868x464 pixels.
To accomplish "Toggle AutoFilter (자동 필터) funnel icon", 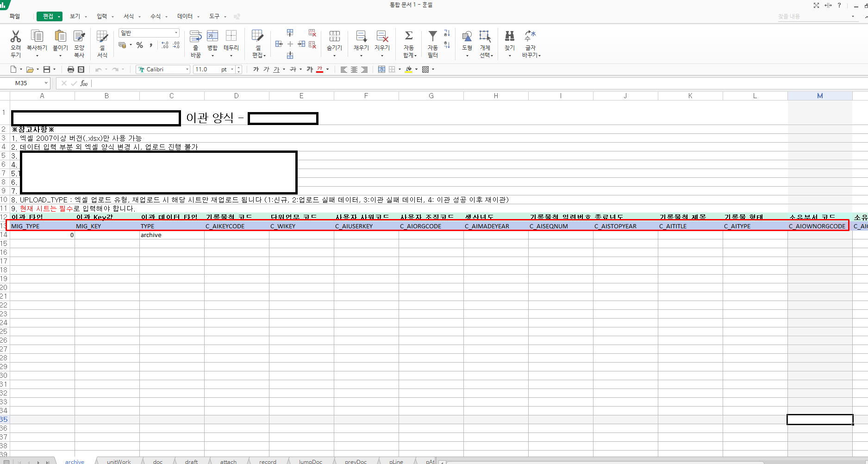I will coord(433,36).
